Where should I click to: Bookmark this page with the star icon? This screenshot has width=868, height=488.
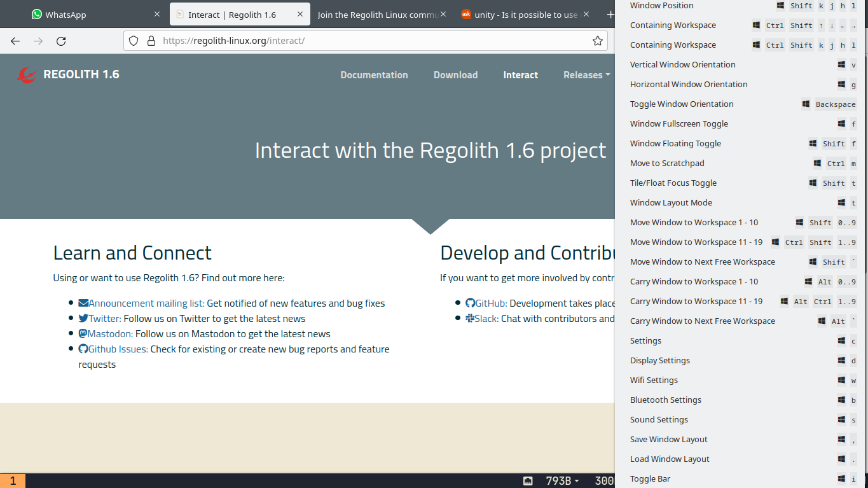pyautogui.click(x=597, y=41)
